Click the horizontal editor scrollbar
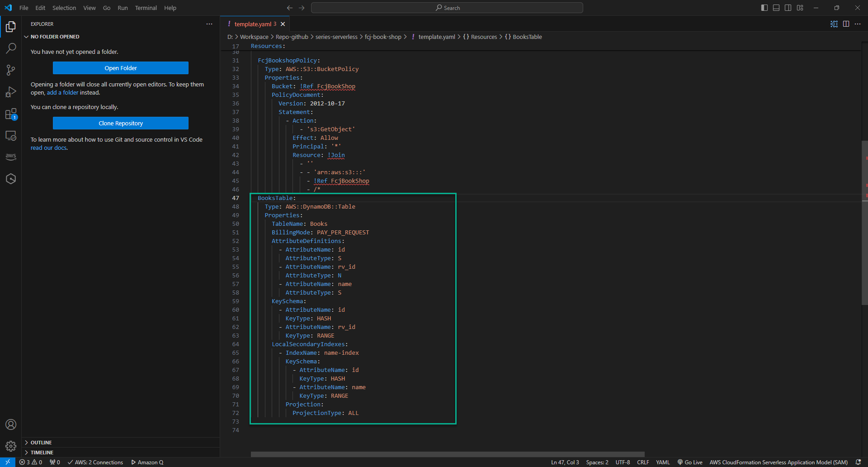This screenshot has width=868, height=467. (x=448, y=454)
